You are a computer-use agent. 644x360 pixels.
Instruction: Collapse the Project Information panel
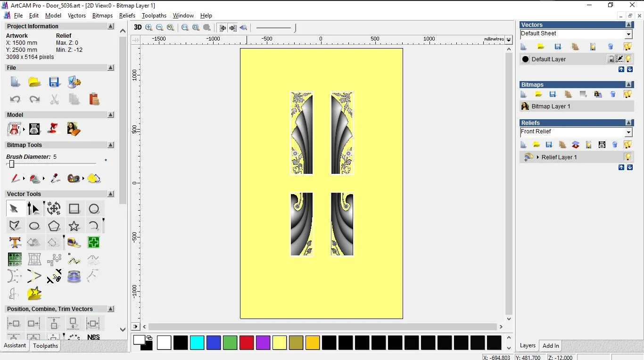click(x=111, y=26)
